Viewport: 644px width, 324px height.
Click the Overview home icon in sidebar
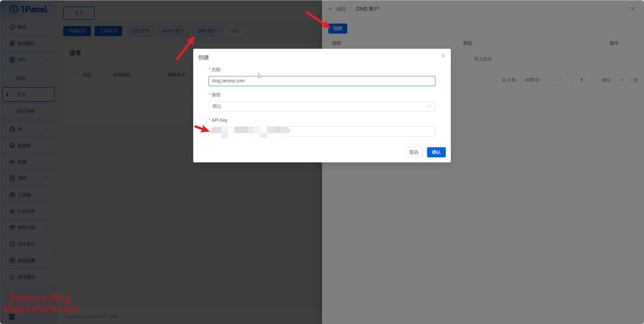[12, 27]
